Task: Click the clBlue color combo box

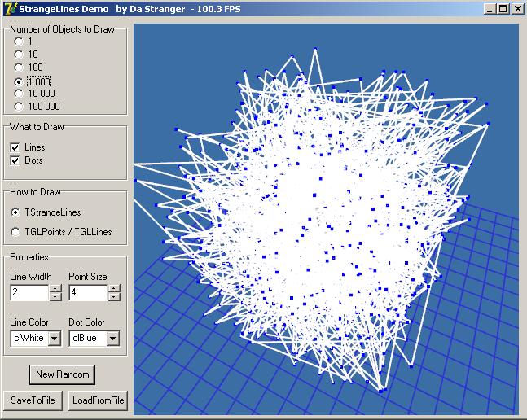Action: coord(94,339)
